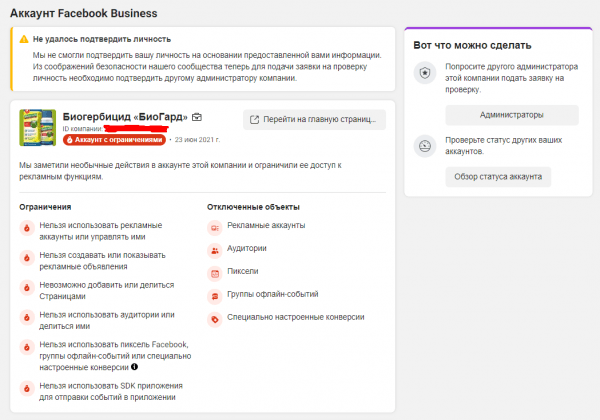
Task: Click «Обзор статуса аккаунта» button
Action: (498, 177)
